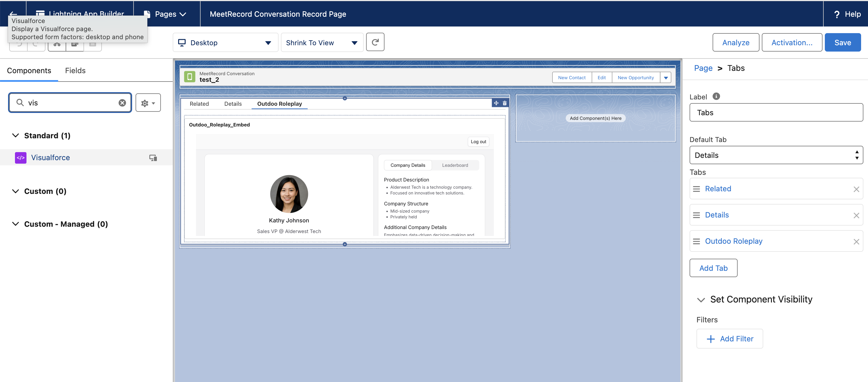
Task: Select the Details tab on the canvas
Action: coord(233,104)
